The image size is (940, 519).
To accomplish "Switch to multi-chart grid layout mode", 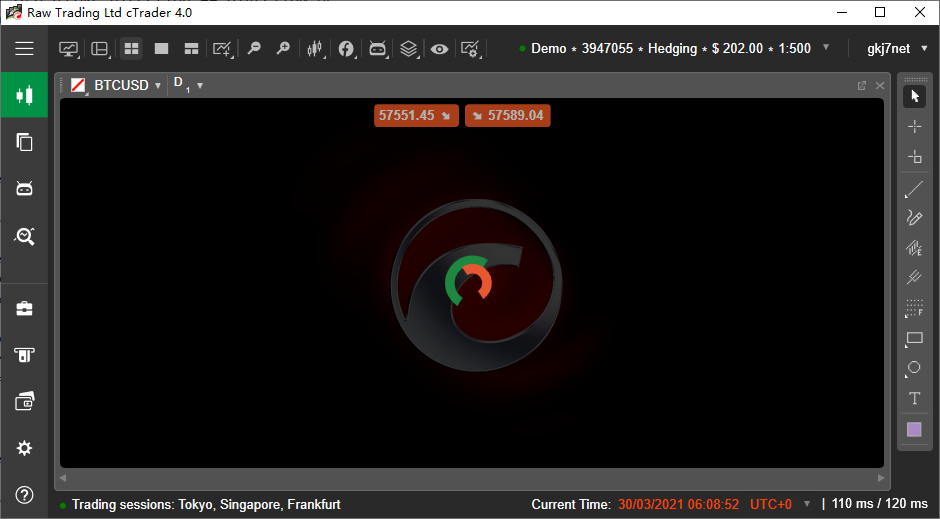I will click(x=131, y=48).
